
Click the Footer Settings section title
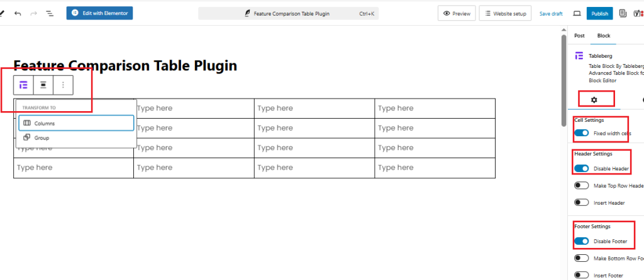592,226
